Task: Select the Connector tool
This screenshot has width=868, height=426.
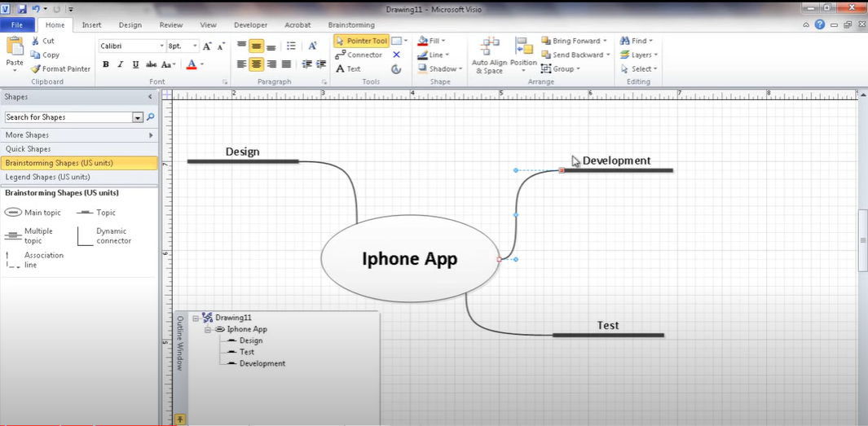Action: 358,55
